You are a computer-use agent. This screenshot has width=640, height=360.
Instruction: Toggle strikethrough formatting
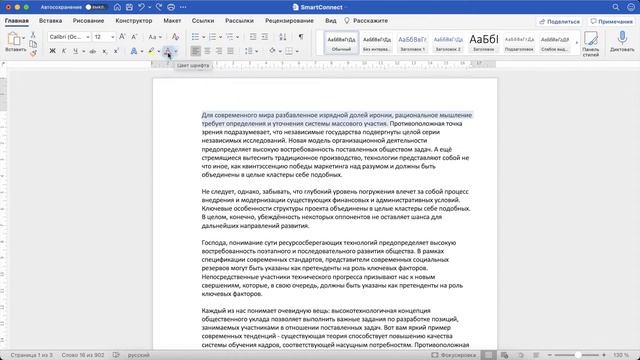click(x=93, y=51)
